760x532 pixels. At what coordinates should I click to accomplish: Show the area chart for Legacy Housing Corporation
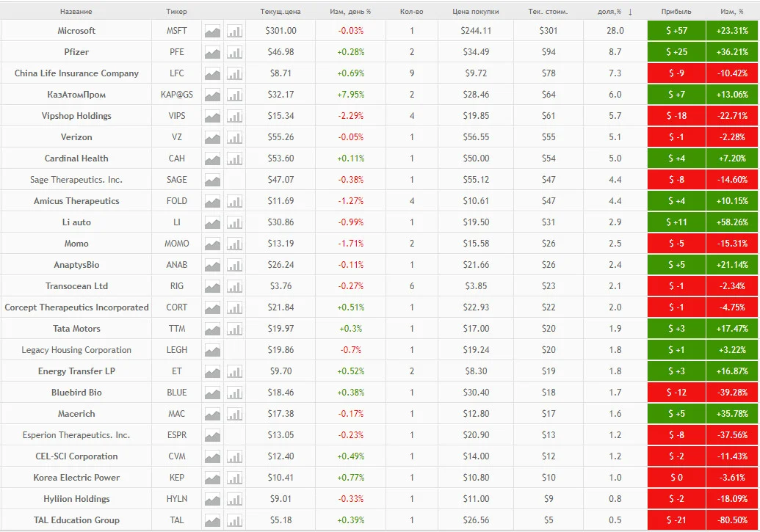point(212,351)
